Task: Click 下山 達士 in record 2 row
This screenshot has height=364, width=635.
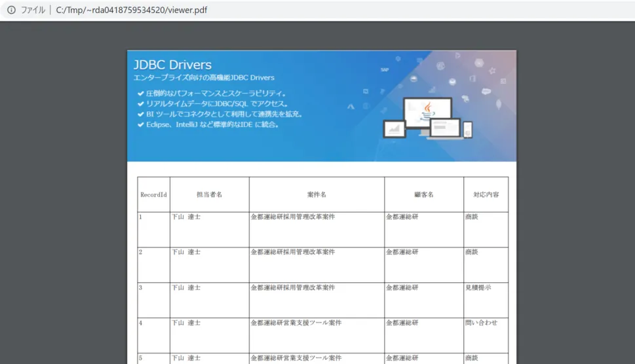Action: [x=186, y=252]
